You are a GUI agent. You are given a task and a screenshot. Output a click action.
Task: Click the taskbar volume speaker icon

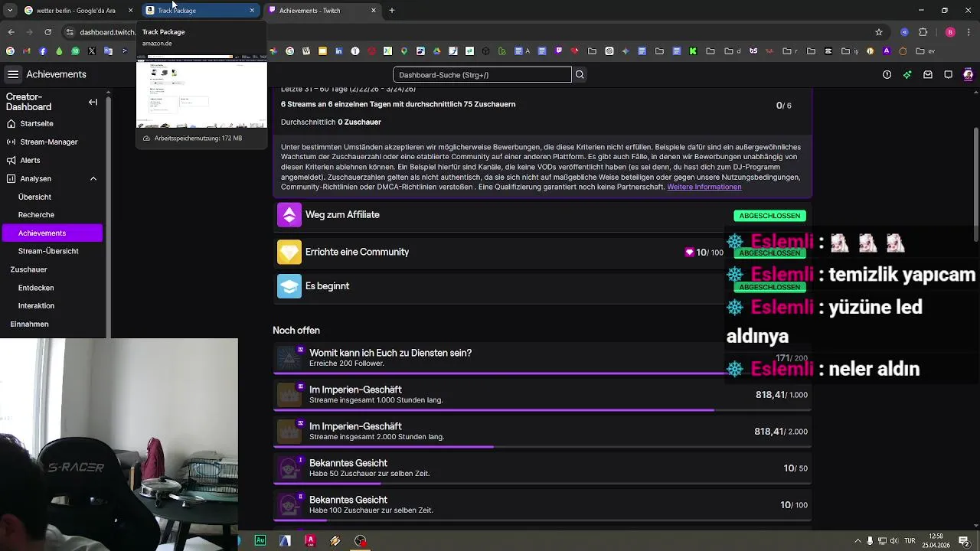(x=893, y=541)
